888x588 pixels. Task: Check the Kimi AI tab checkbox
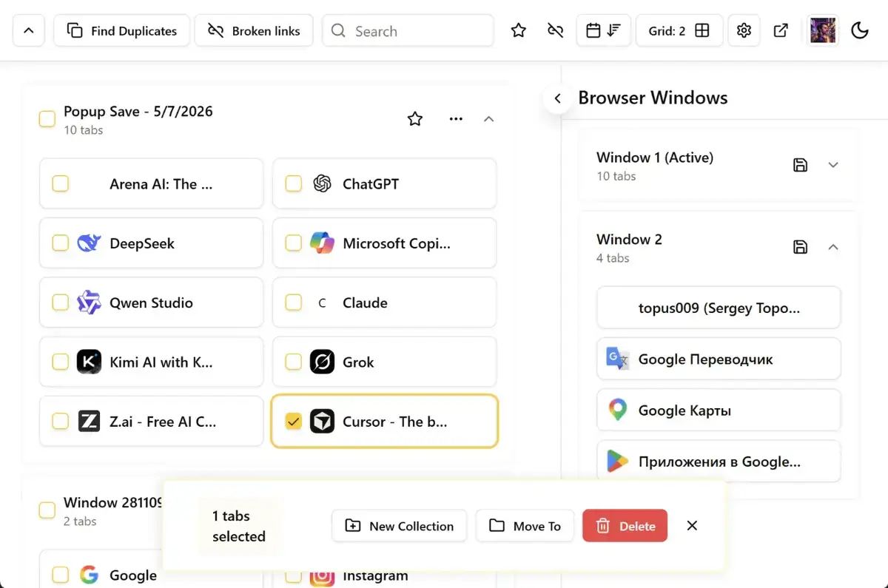(61, 362)
